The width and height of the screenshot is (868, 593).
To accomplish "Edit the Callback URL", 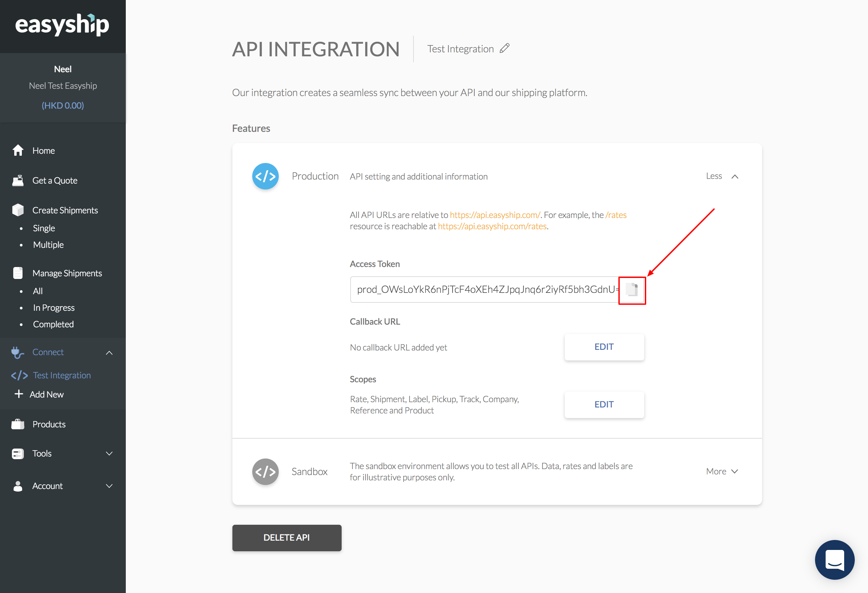I will [604, 347].
